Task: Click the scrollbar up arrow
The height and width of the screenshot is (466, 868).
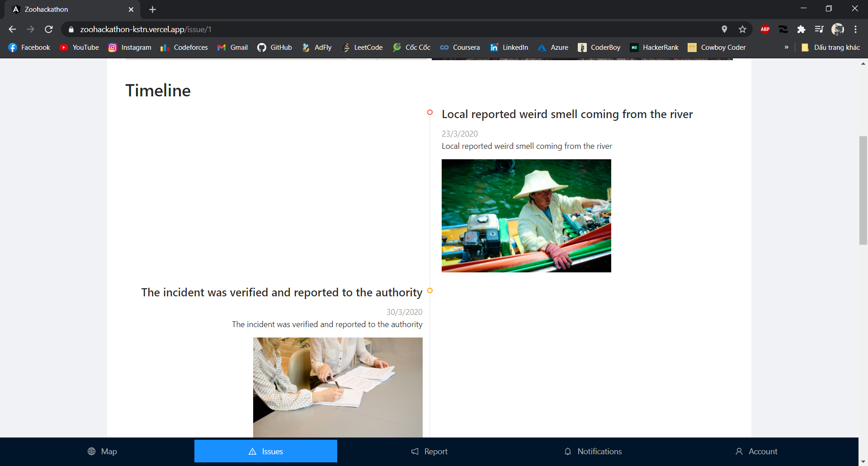Action: click(x=863, y=63)
